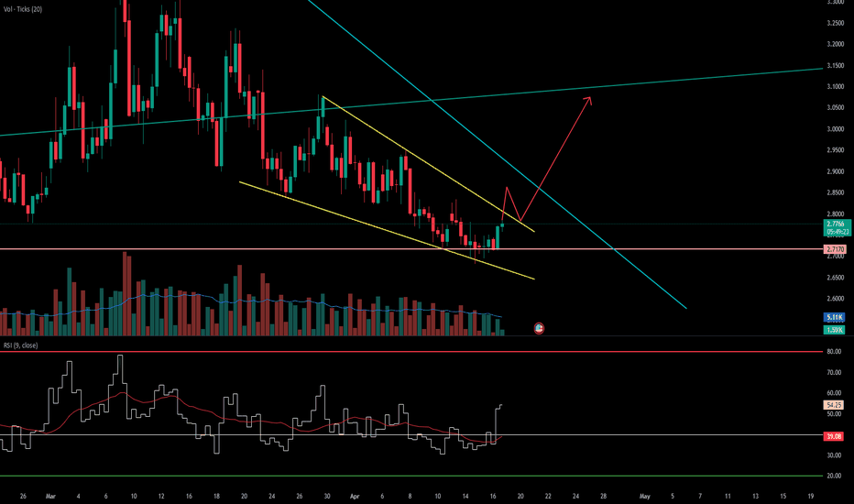This screenshot has height=504, width=854.
Task: Click the May label on the time axis
Action: tap(645, 497)
